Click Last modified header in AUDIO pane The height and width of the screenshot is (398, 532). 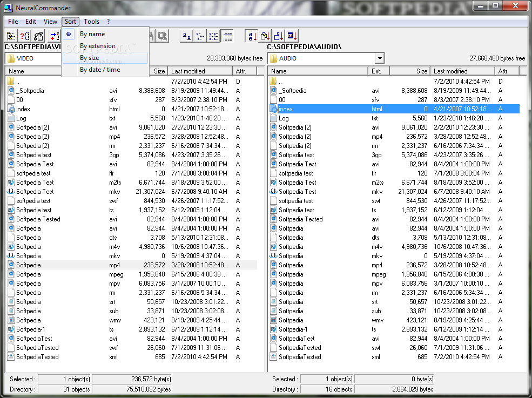pos(463,71)
